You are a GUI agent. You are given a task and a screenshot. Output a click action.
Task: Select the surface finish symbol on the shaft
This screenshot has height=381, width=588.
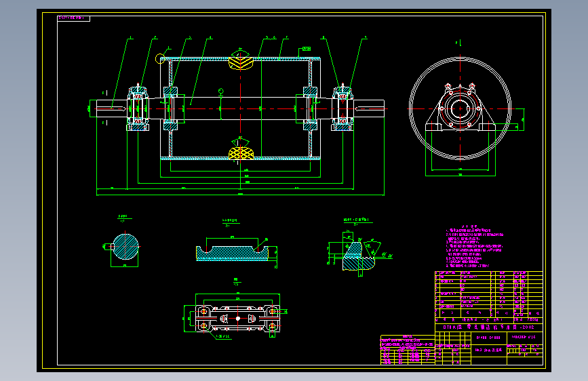click(x=221, y=91)
